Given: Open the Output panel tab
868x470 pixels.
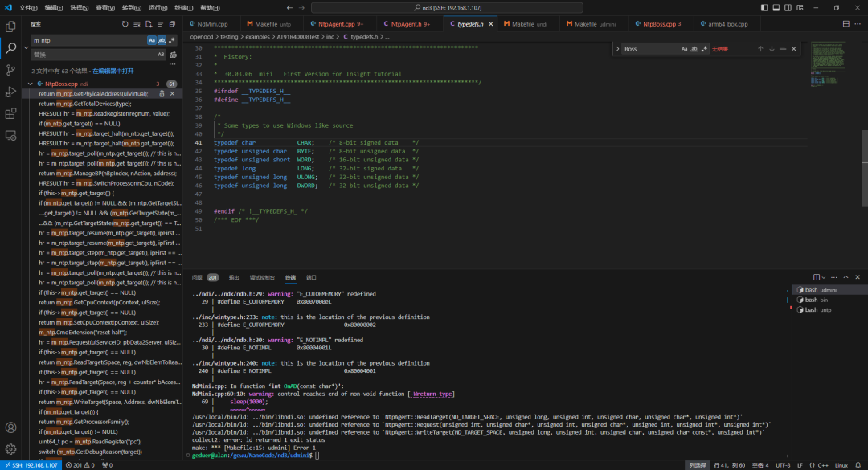Looking at the screenshot, I should pyautogui.click(x=234, y=277).
